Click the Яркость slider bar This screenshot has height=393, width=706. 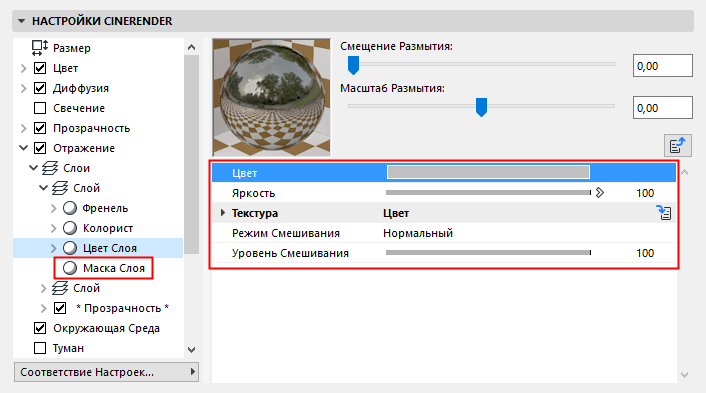pyautogui.click(x=489, y=193)
